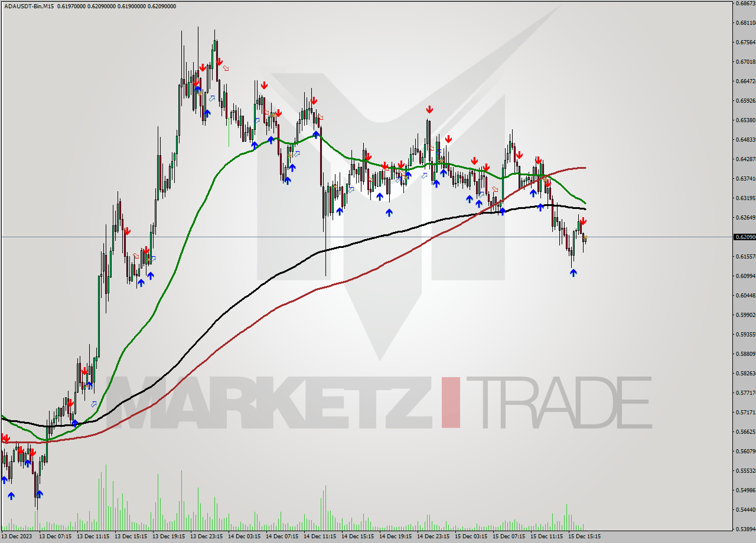
Task: Click the 14 Dec 11:15 time axis label
Action: pos(320,537)
